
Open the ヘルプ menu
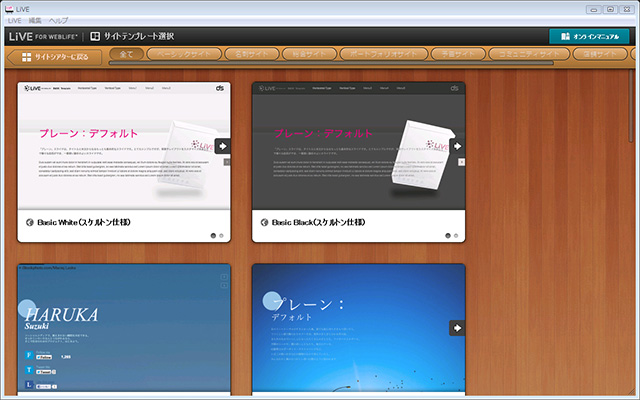point(61,20)
